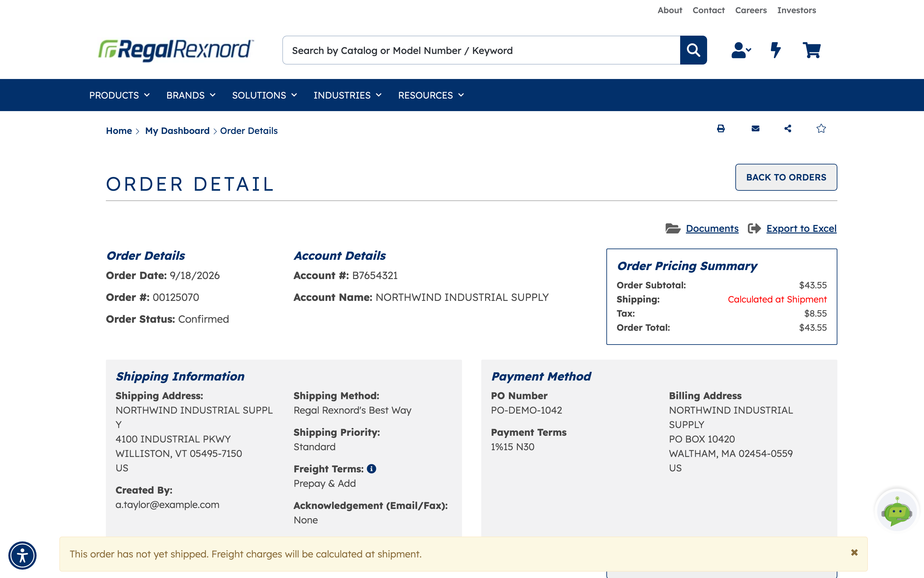Viewport: 924px width, 578px height.
Task: Expand the BRANDS menu
Action: coord(191,95)
